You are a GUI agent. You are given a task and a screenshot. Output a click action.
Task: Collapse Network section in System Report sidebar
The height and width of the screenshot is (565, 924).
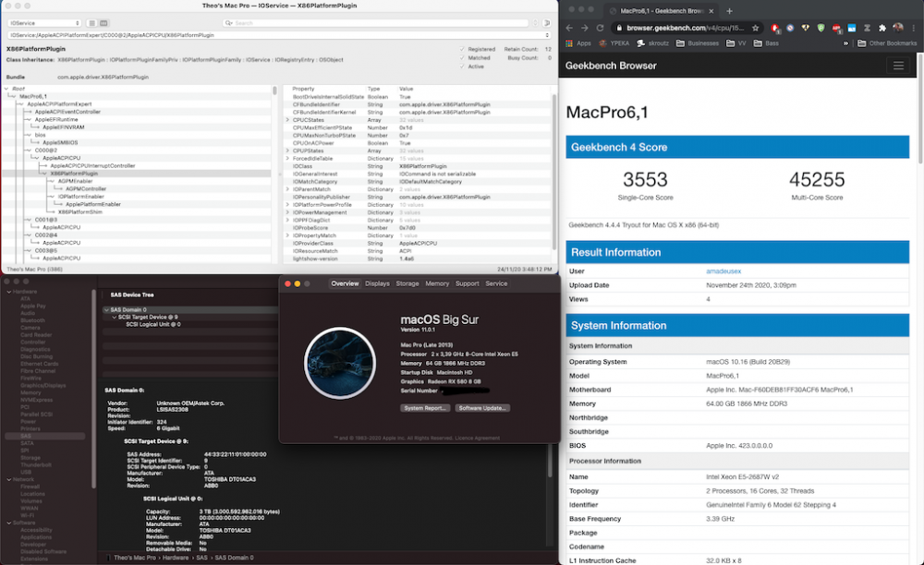tap(9, 480)
